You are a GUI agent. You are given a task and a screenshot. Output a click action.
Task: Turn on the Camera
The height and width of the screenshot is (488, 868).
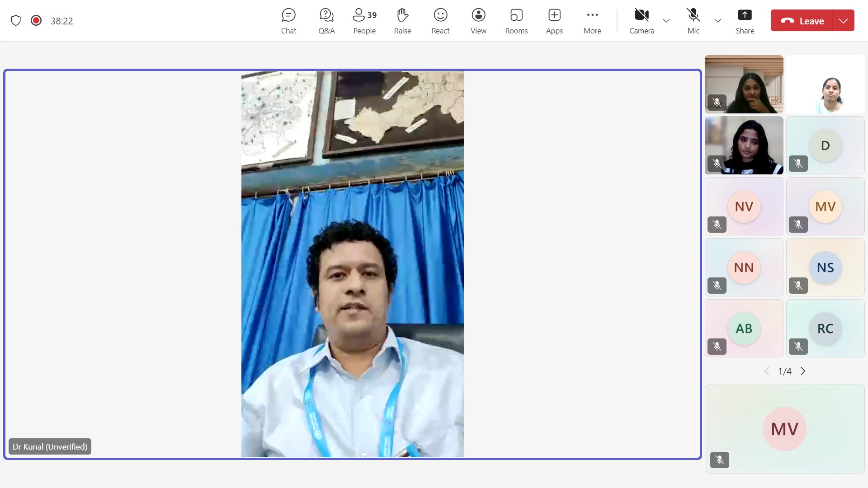click(x=642, y=21)
